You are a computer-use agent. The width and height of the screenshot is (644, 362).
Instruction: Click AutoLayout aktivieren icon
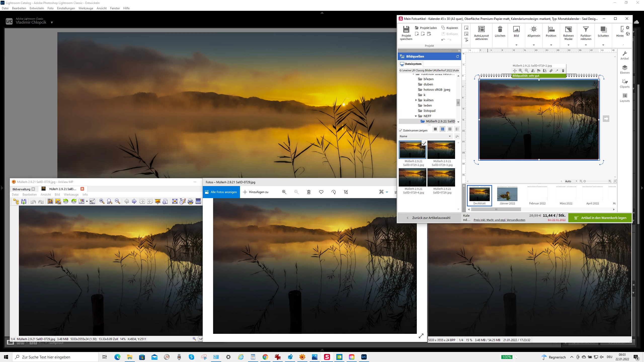coord(481,30)
